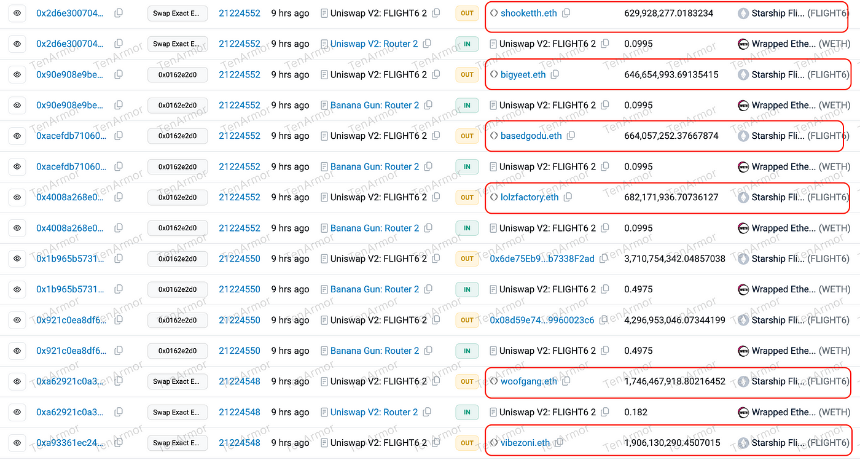Open transaction 0xa93361ec24
This screenshot has width=860, height=460.
(x=70, y=442)
